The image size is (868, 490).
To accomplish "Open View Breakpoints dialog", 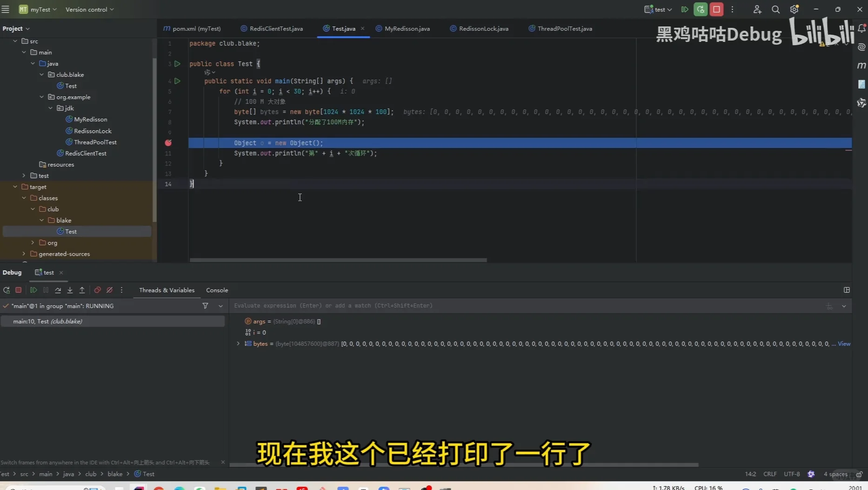I will pos(97,290).
